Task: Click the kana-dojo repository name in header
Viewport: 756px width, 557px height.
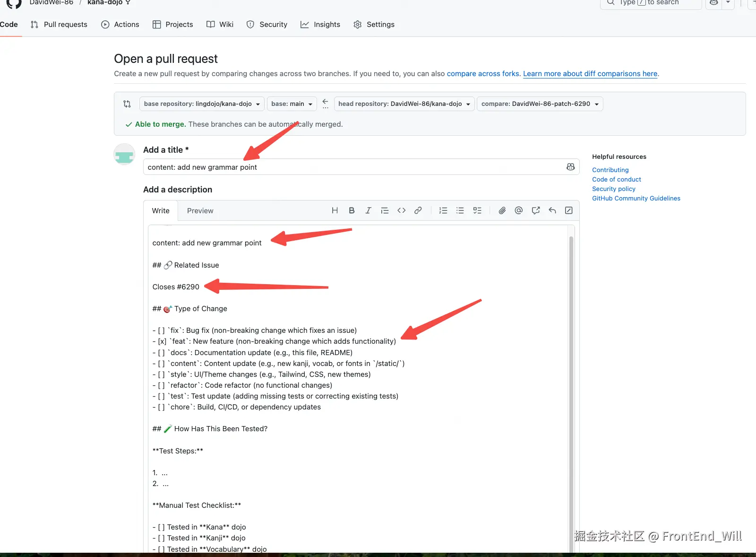Action: (x=105, y=2)
